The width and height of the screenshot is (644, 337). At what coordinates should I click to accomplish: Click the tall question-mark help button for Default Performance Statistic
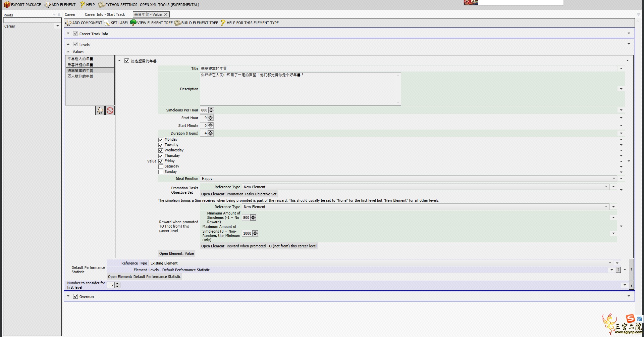(x=631, y=270)
